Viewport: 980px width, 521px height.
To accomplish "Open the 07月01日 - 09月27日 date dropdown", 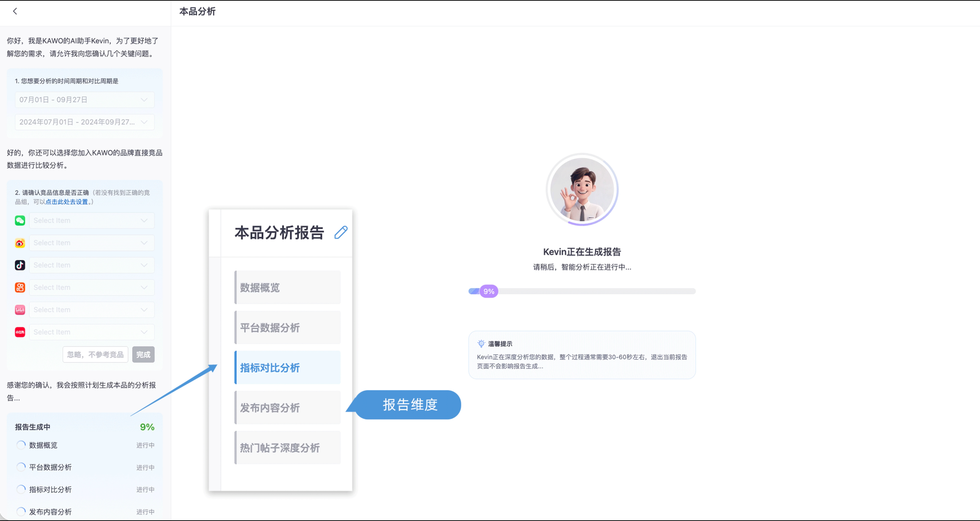I will [84, 100].
